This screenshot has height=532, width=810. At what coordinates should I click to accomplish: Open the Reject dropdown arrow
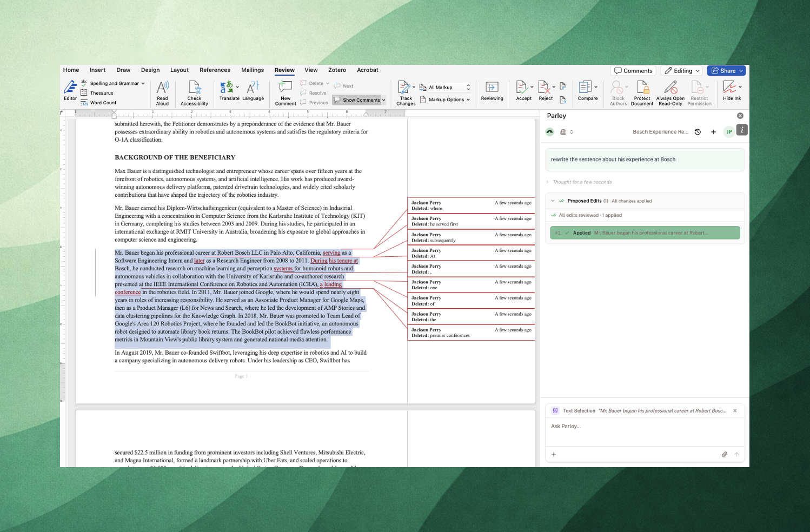pyautogui.click(x=554, y=87)
